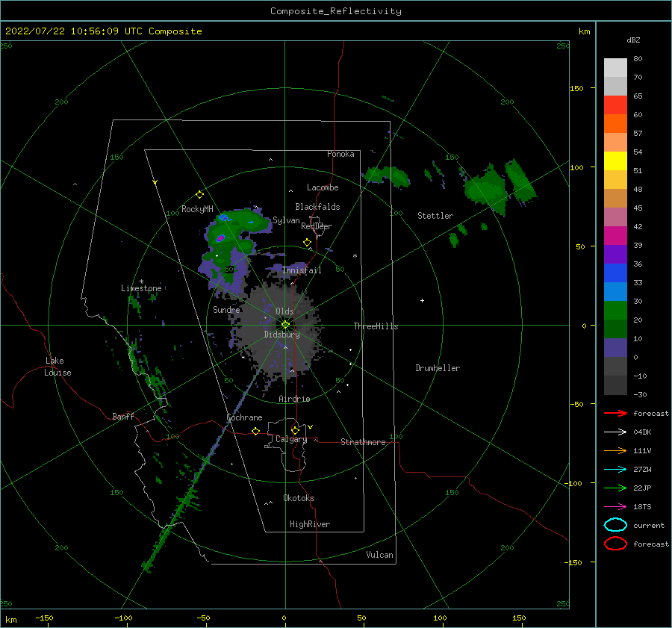This screenshot has width=672, height=628.
Task: Click the Innisfail city label
Action: pos(302,270)
